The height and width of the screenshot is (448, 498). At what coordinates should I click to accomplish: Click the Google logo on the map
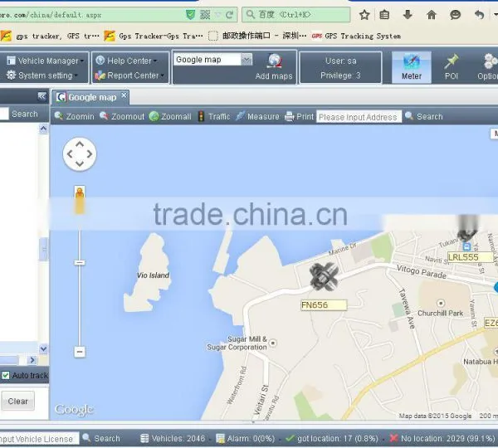pyautogui.click(x=74, y=410)
